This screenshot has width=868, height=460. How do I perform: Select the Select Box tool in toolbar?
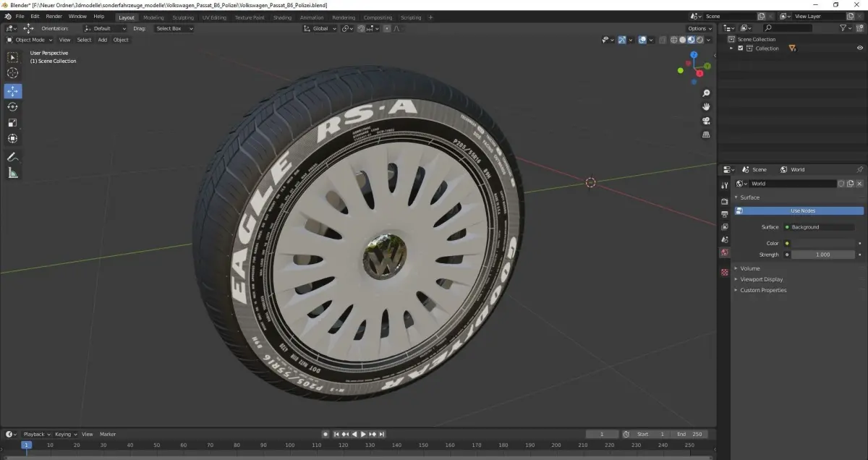(x=13, y=57)
